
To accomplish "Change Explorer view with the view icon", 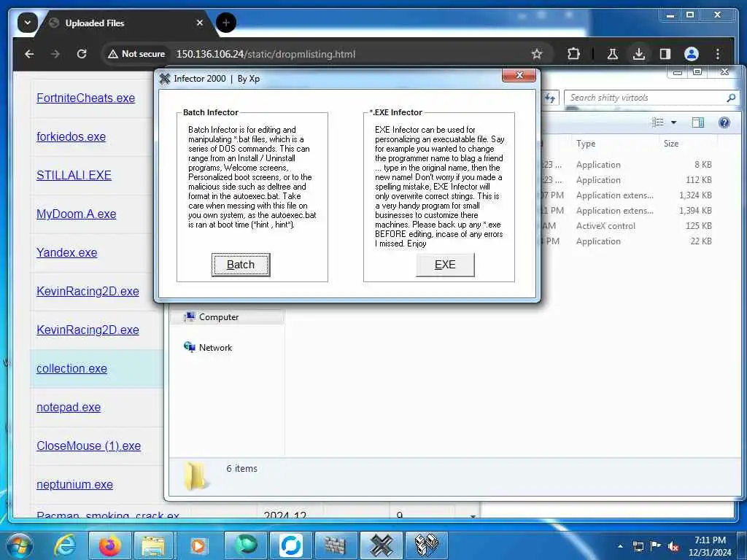I will 658,122.
